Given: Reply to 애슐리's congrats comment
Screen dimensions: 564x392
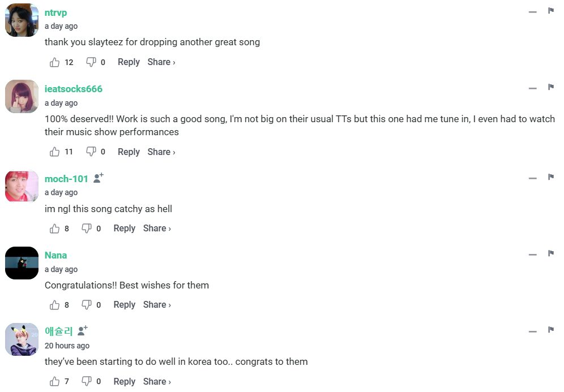Looking at the screenshot, I should pyautogui.click(x=124, y=381).
